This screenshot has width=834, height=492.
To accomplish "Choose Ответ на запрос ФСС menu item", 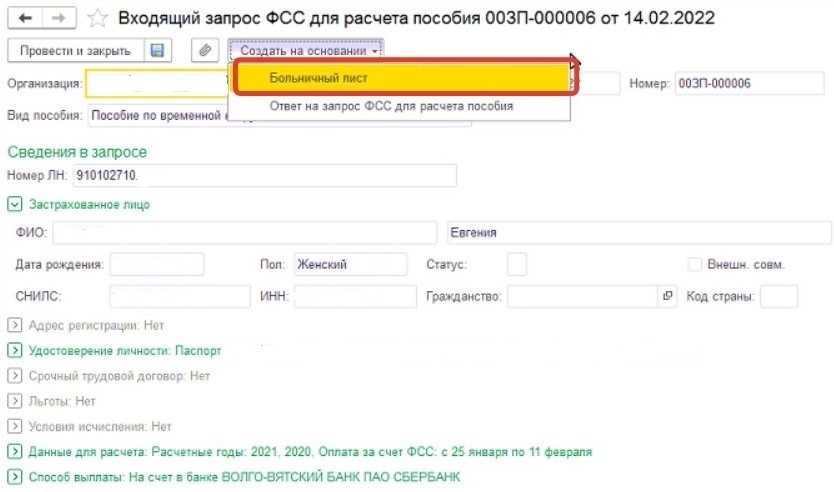I will click(391, 106).
